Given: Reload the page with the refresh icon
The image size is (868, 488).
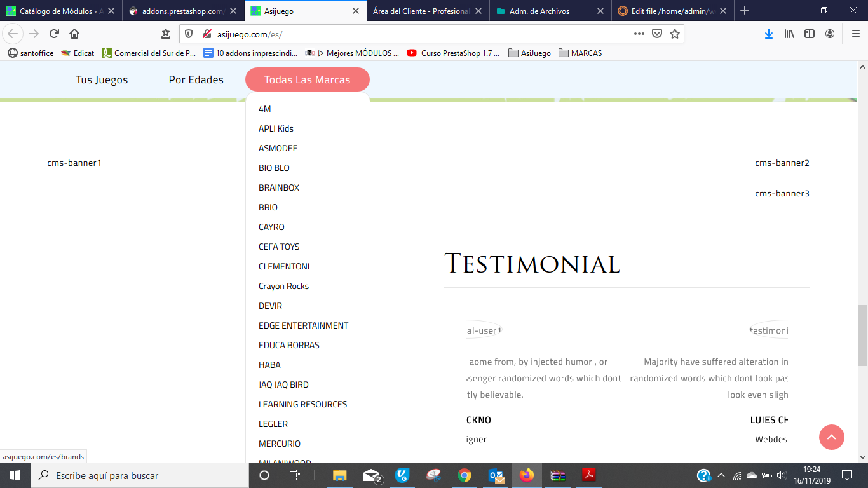Looking at the screenshot, I should coord(54,34).
